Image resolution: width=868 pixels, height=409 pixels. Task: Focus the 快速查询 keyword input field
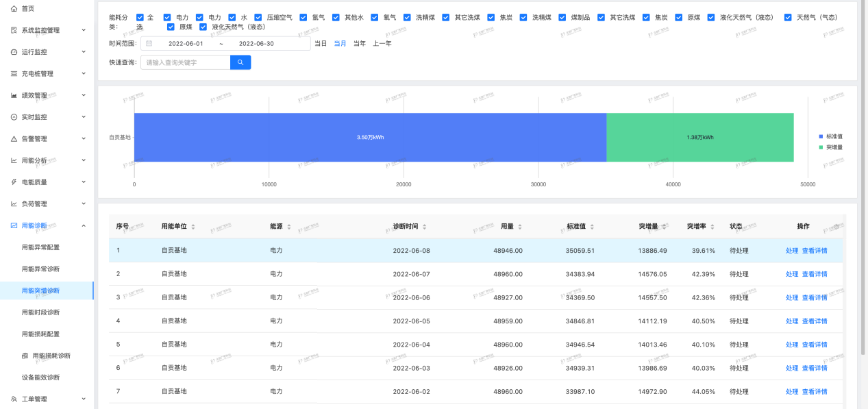[x=186, y=62]
